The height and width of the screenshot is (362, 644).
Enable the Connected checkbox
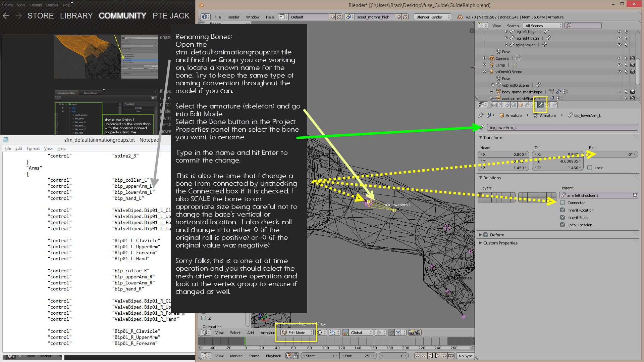pyautogui.click(x=562, y=202)
